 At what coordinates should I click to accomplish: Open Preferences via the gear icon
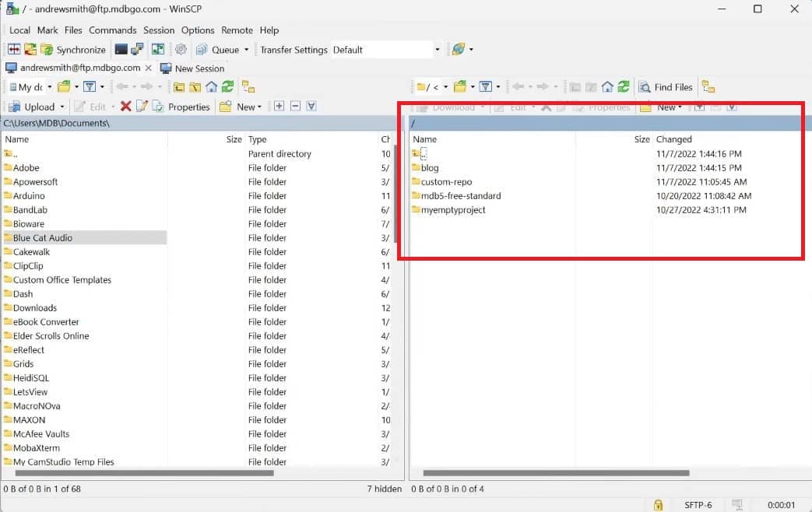(181, 50)
